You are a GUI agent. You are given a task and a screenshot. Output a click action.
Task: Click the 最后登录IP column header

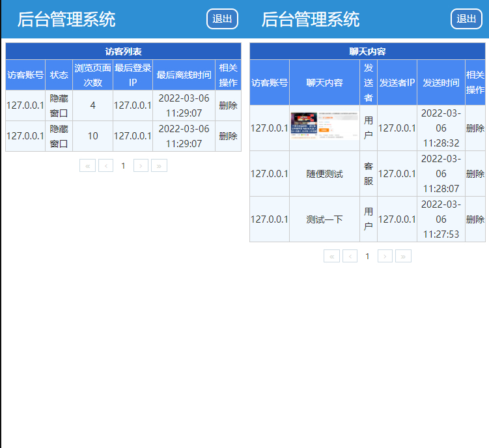coord(133,75)
